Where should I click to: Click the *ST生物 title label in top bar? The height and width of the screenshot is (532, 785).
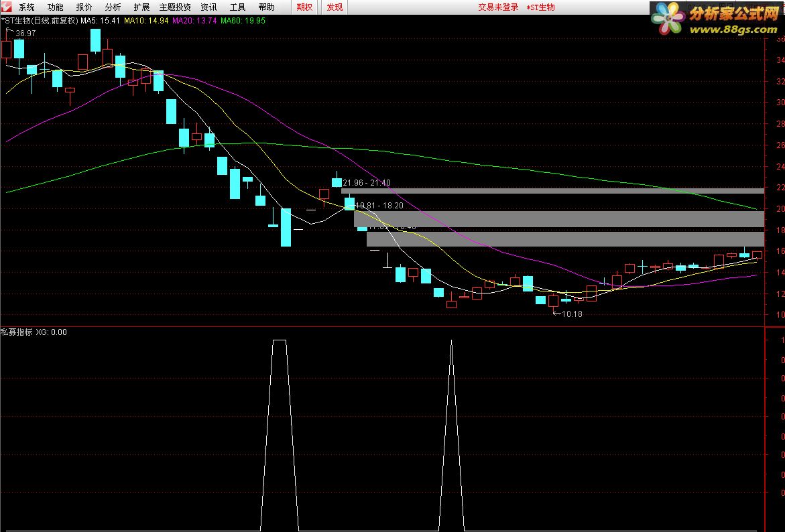(541, 7)
